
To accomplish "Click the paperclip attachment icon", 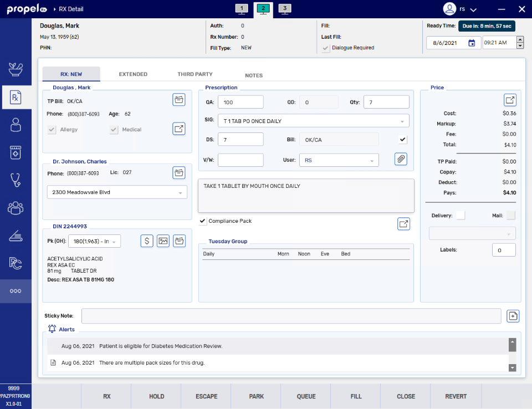I will coord(401,160).
